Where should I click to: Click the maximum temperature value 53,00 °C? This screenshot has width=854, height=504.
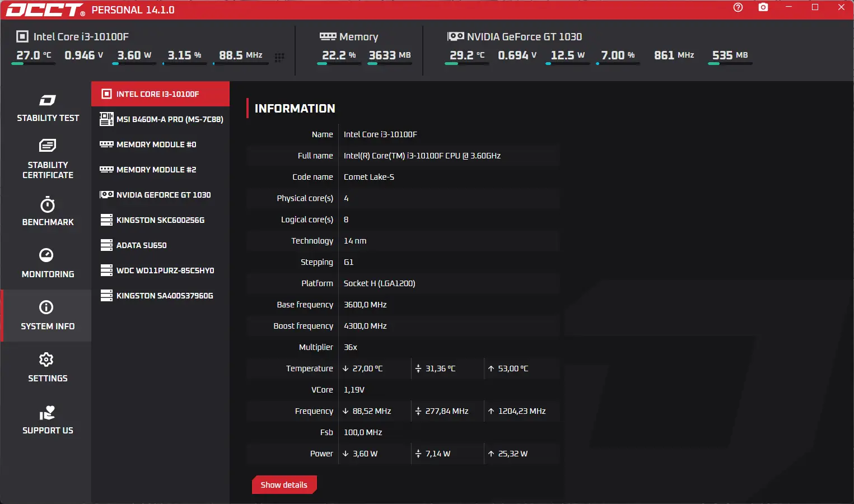[x=513, y=368]
